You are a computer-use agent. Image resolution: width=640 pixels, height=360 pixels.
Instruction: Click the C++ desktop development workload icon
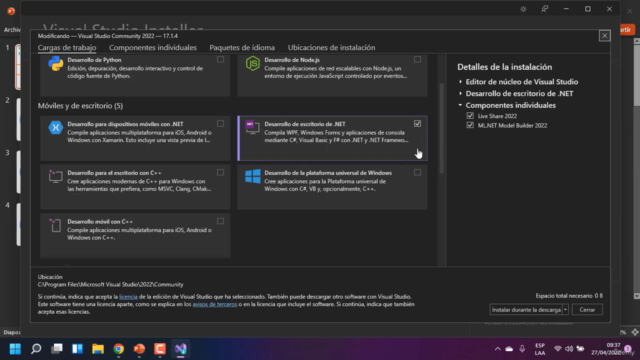pos(56,176)
